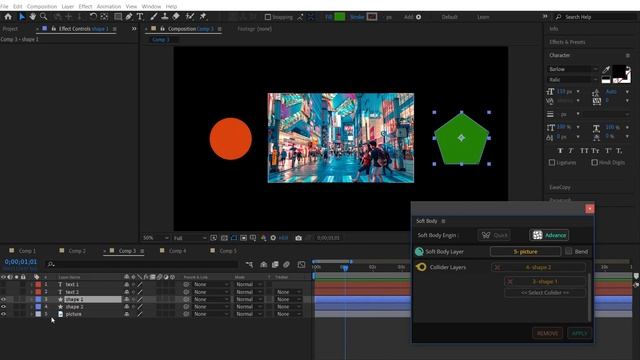Open the Window menu
The height and width of the screenshot is (360, 640).
pos(151,7)
